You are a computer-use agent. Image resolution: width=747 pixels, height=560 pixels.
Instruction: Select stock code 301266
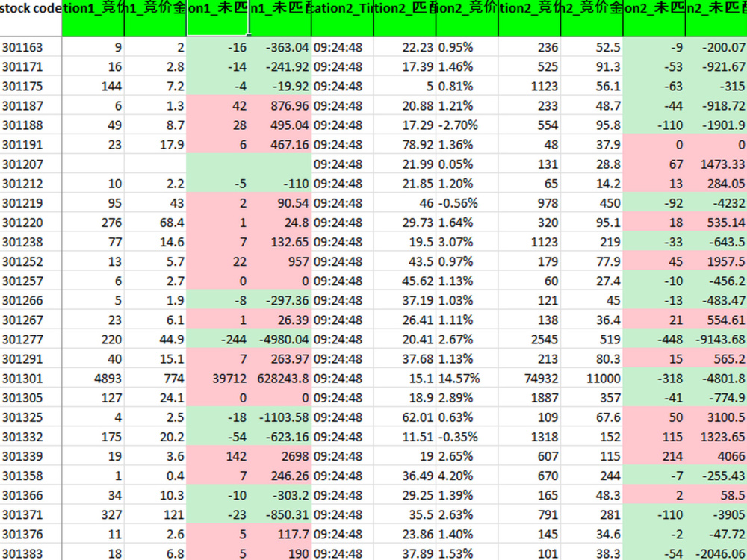31,301
